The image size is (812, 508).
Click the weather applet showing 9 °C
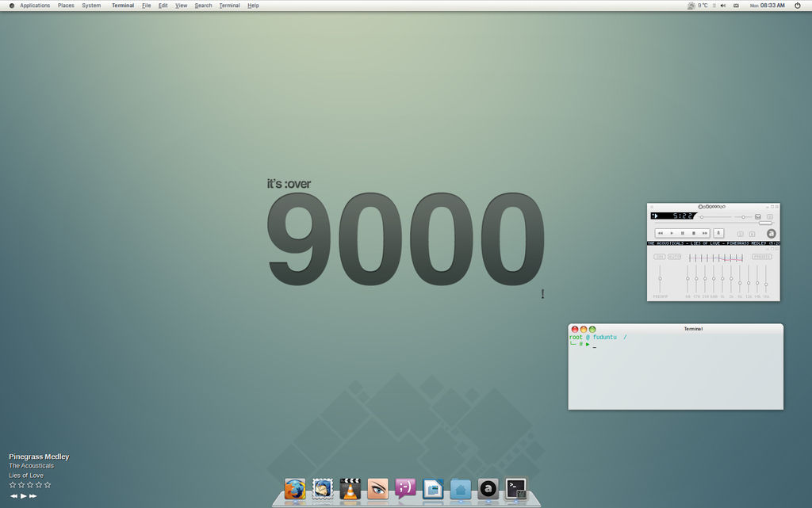click(697, 6)
